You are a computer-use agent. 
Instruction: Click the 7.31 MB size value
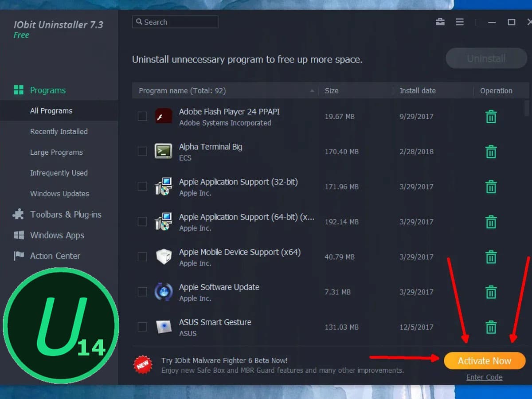coord(337,292)
